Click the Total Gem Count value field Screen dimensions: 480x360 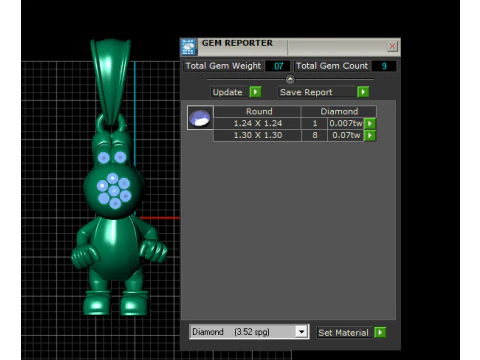(384, 66)
